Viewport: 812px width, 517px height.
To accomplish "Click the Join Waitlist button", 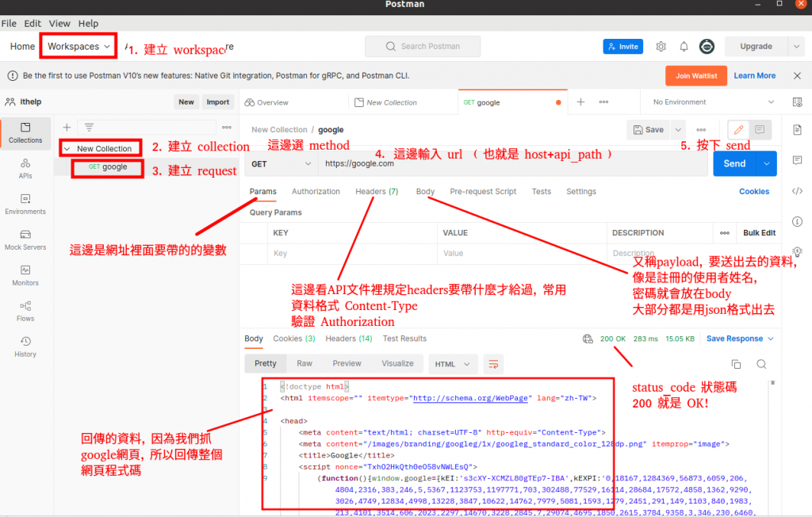I will tap(696, 75).
